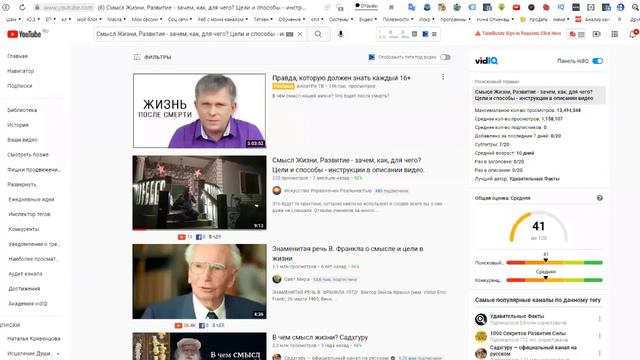Open the create video camera icon
The image size is (640, 360).
[x=596, y=34]
